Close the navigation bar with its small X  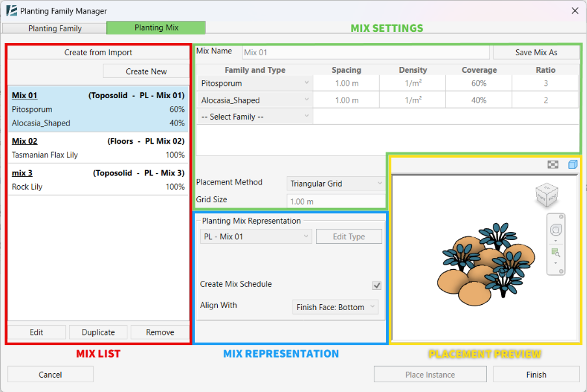pos(562,216)
